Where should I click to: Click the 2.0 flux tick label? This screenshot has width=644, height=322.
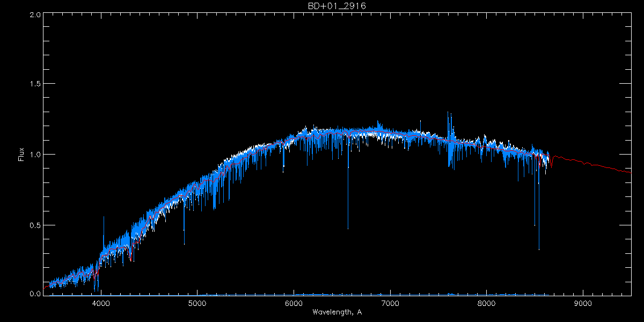coord(35,14)
